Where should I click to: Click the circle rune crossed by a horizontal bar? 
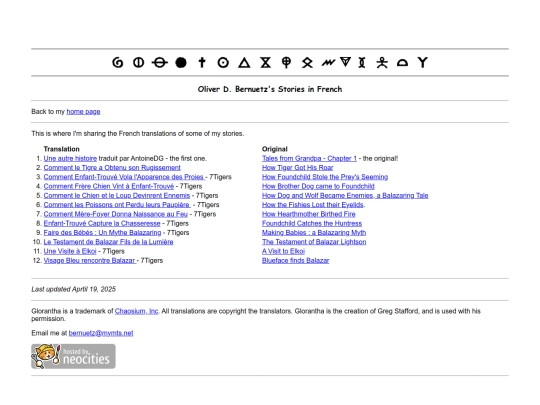[x=160, y=63]
